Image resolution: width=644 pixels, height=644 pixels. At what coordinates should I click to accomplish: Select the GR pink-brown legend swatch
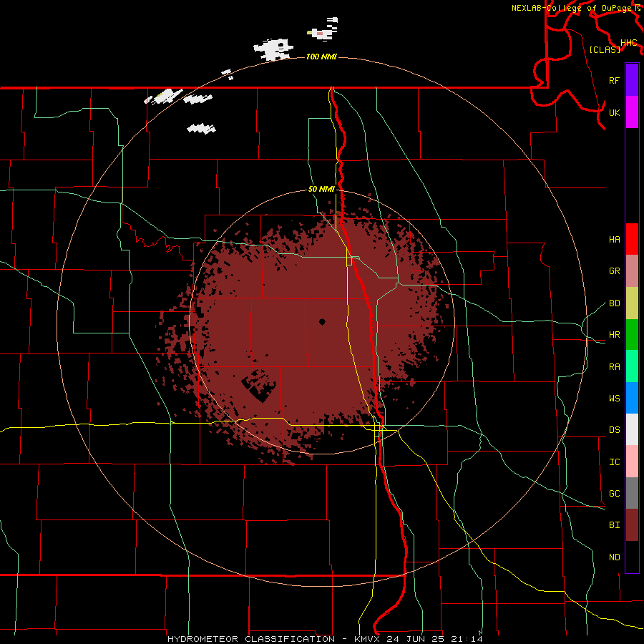632,271
